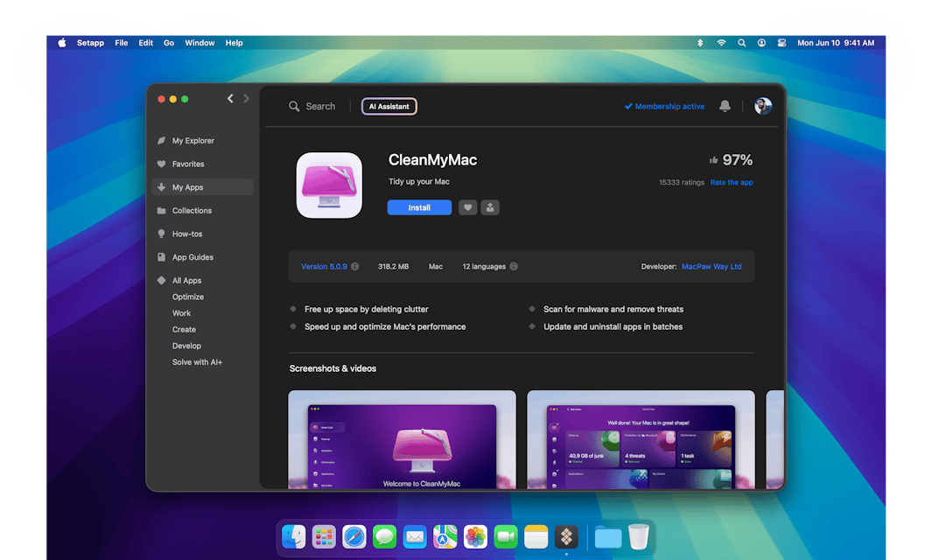Image resolution: width=932 pixels, height=560 pixels.
Task: Open the Setapp menu
Action: pyautogui.click(x=90, y=43)
